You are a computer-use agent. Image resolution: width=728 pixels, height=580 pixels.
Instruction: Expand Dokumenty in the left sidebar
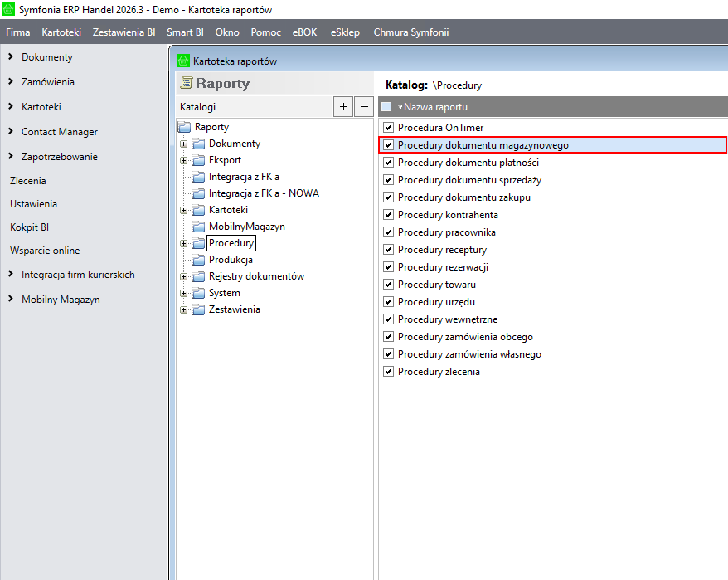11,56
